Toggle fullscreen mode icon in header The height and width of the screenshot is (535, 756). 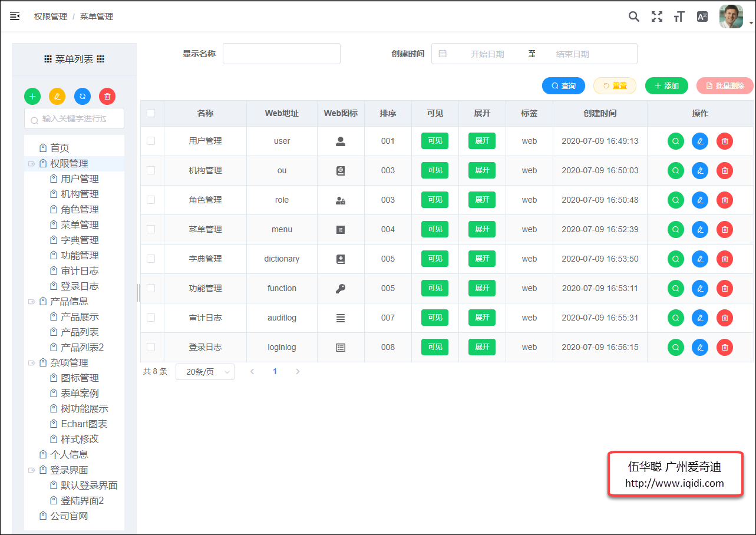[657, 16]
